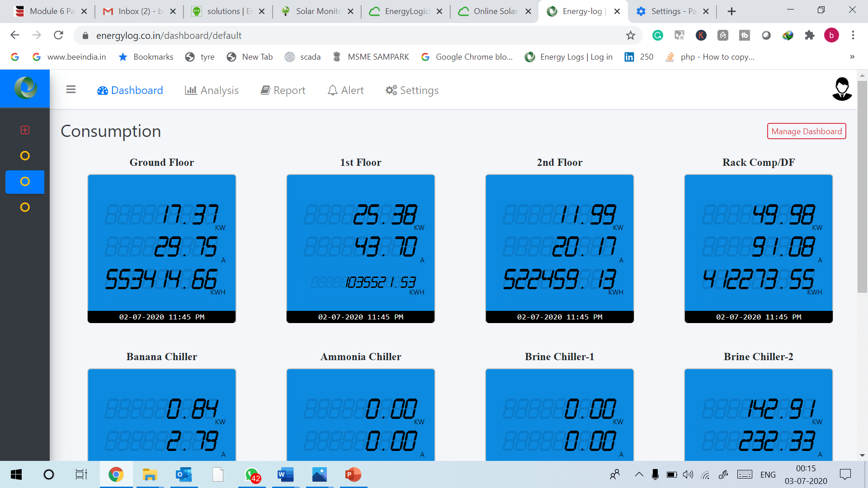Open dashboard Settings menu
The width and height of the screenshot is (868, 488).
[x=412, y=90]
